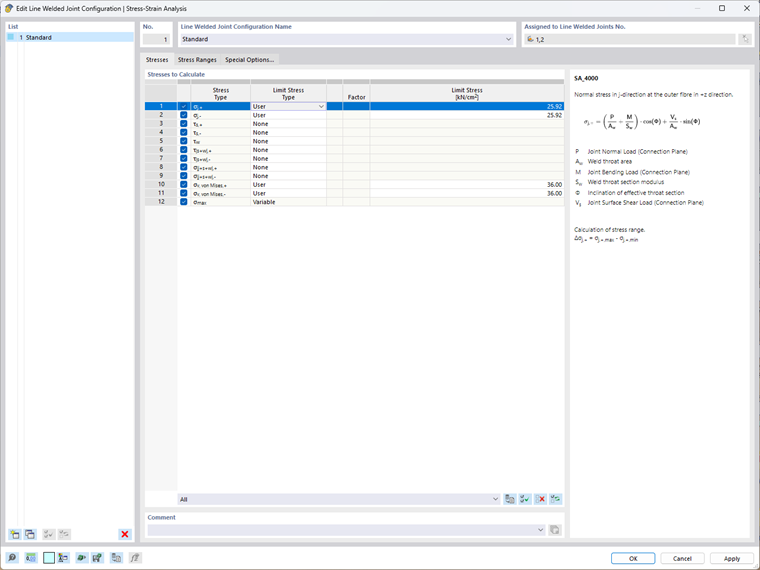The height and width of the screenshot is (570, 760).
Task: Click the OK button
Action: pyautogui.click(x=633, y=558)
